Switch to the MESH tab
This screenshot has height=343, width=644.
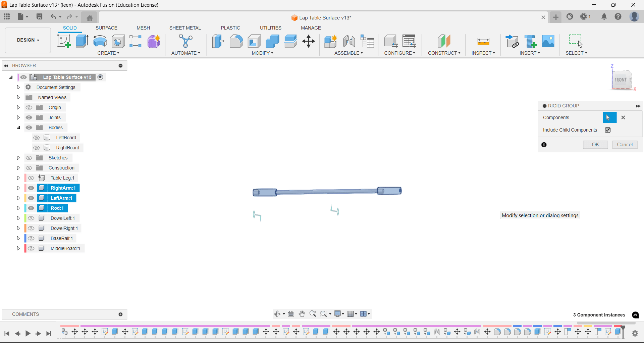tap(143, 28)
